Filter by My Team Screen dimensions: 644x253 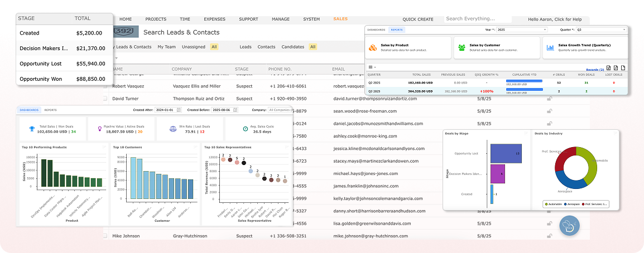click(166, 47)
